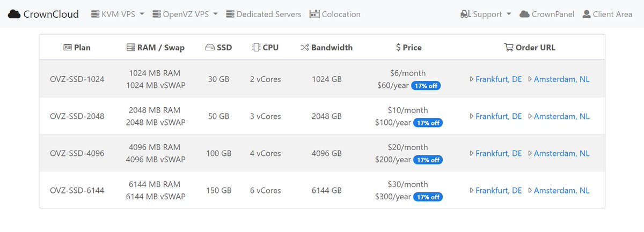Click the Dedicated Servers rack icon
The width and height of the screenshot is (644, 232).
[230, 14]
